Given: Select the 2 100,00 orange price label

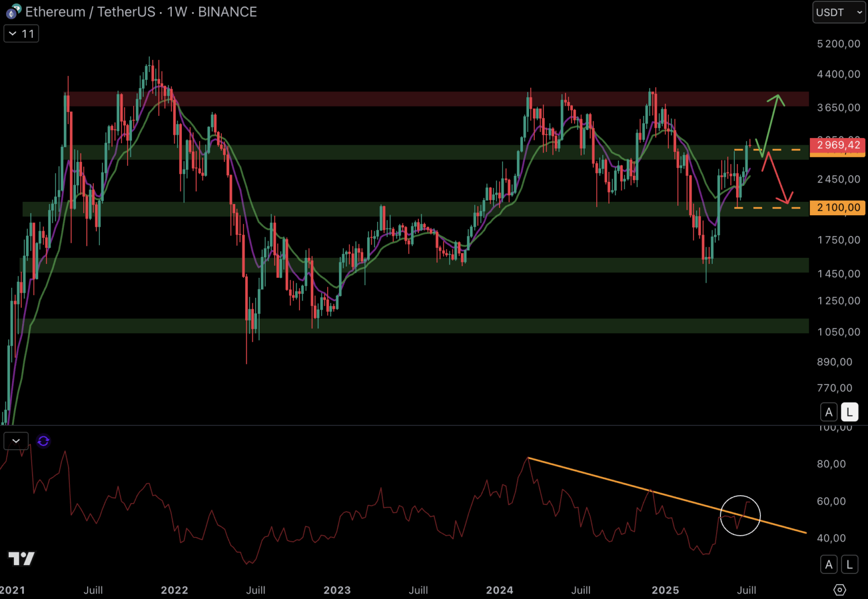Looking at the screenshot, I should pos(837,207).
